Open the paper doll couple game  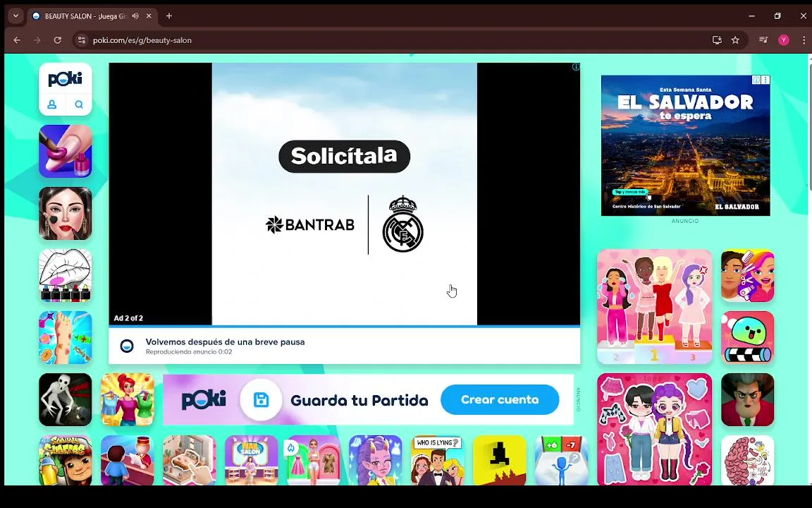click(x=655, y=429)
